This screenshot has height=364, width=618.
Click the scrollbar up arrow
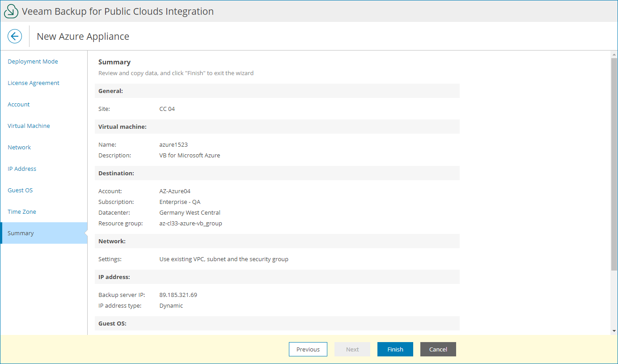point(614,55)
